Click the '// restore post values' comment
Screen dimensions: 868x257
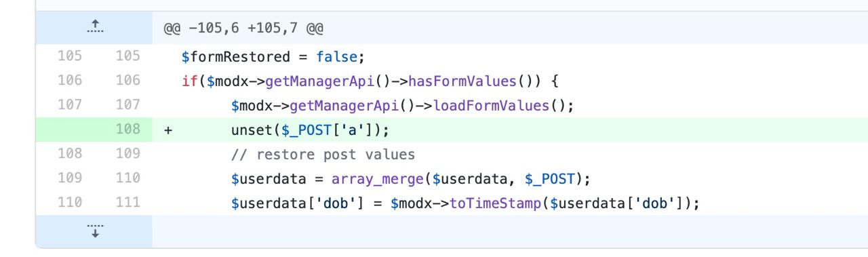coord(323,155)
